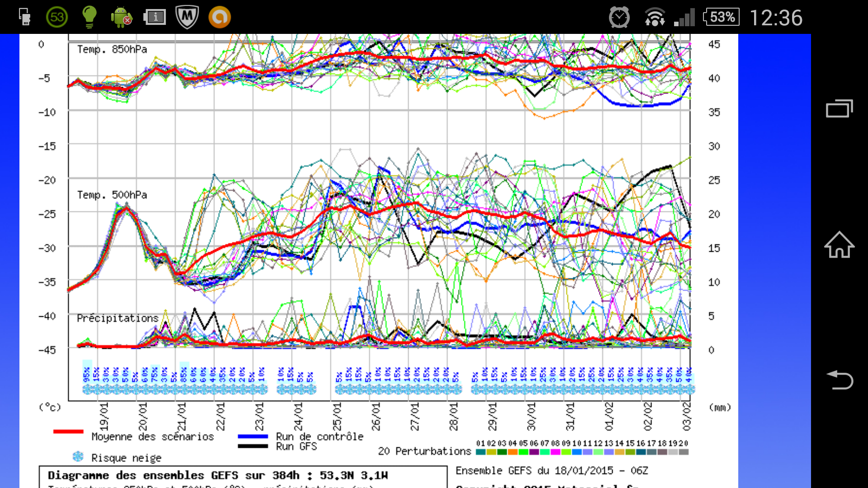Click the 19/01 date axis label
This screenshot has height=488, width=868.
point(104,416)
